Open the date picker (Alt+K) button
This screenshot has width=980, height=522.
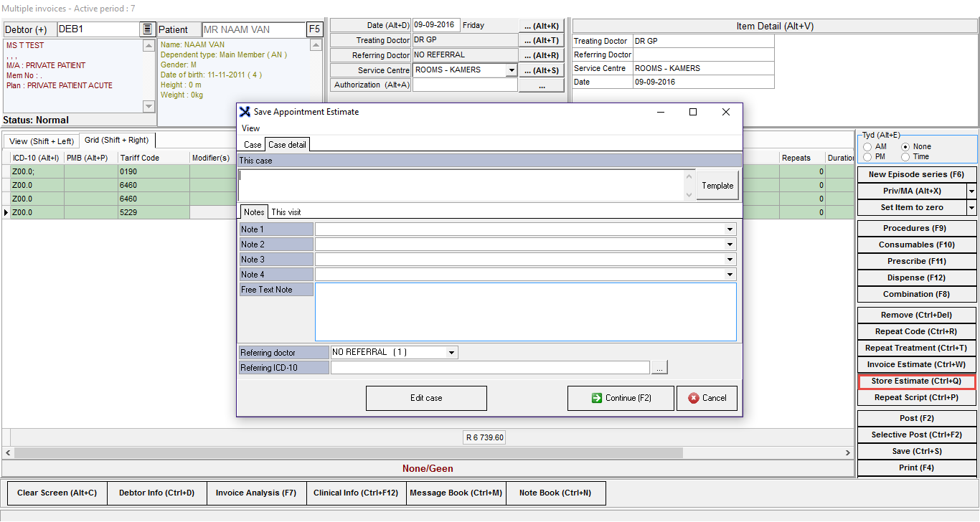click(x=541, y=26)
